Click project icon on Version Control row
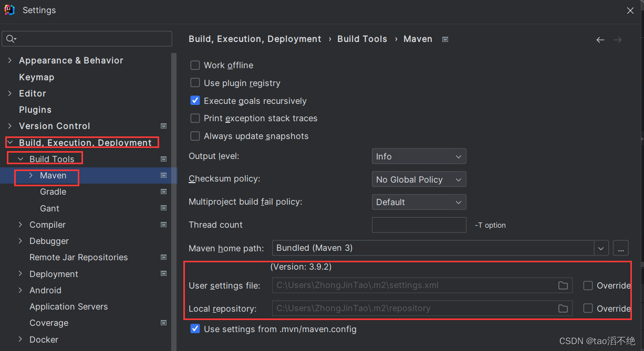 163,126
